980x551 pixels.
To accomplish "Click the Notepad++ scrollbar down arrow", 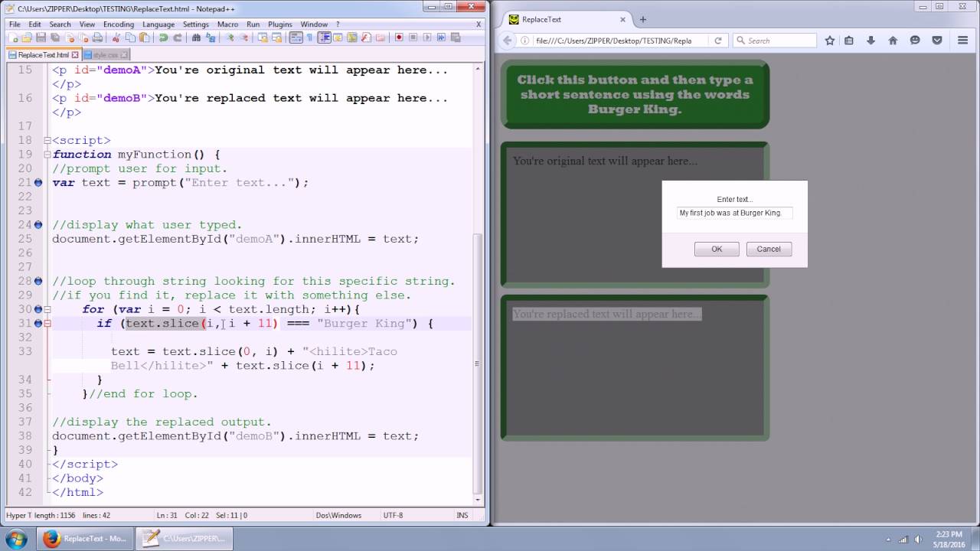I will (479, 500).
